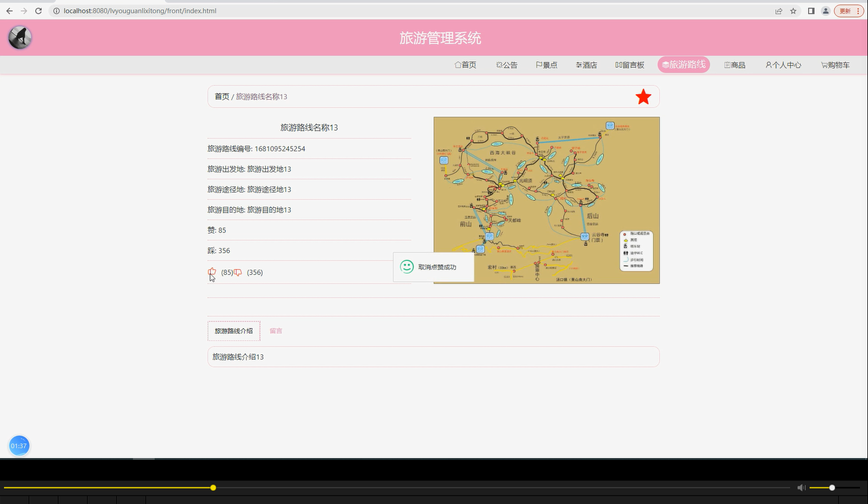868x504 pixels.
Task: Switch to the 留言 comments tab
Action: 276,330
